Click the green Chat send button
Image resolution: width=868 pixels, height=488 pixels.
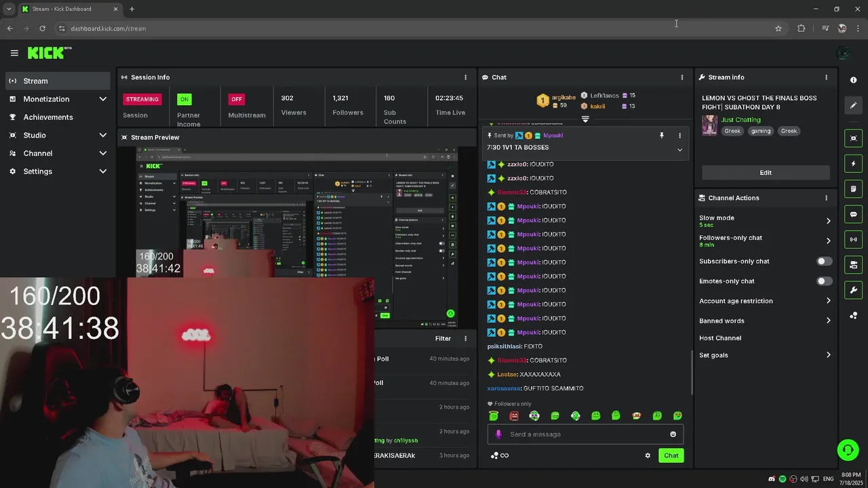pyautogui.click(x=671, y=455)
